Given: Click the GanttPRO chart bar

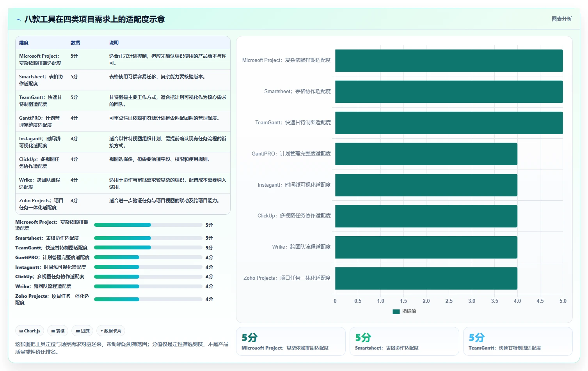Looking at the screenshot, I should 426,154.
